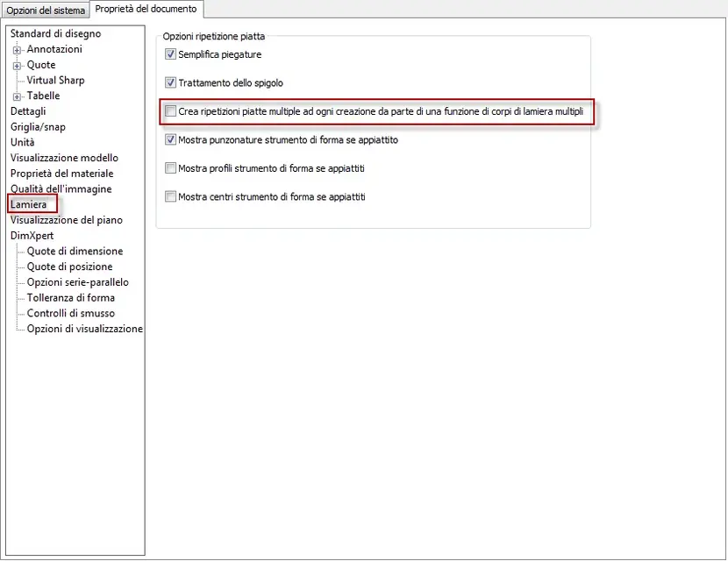The width and height of the screenshot is (728, 561).
Task: Click the Opzioni ripetizione piatta group label
Action: [213, 36]
